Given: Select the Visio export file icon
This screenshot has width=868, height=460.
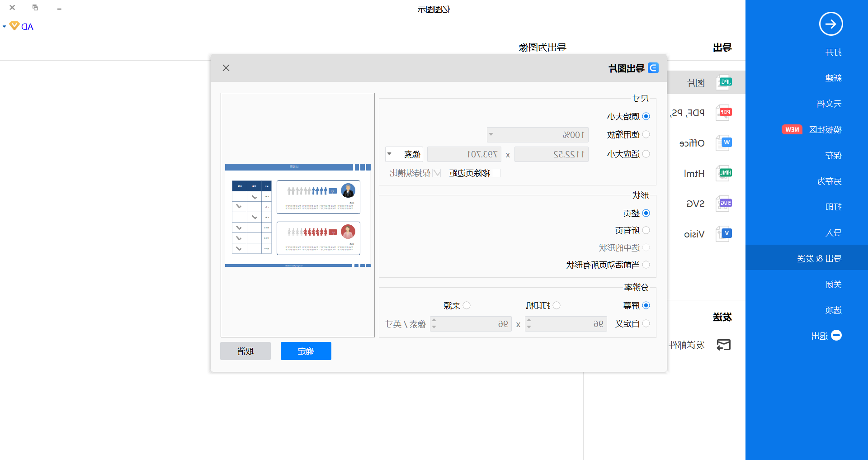Looking at the screenshot, I should click(724, 233).
